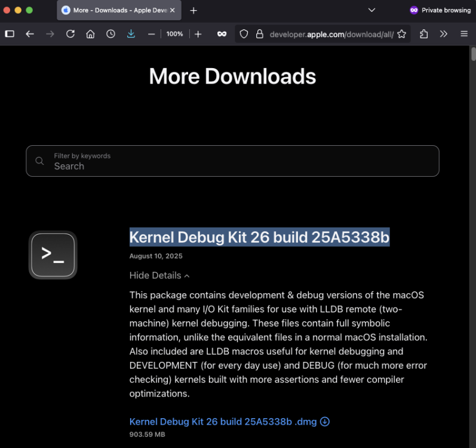Click the forward navigation arrow
Screen dimensions: 476x448
(x=50, y=33)
